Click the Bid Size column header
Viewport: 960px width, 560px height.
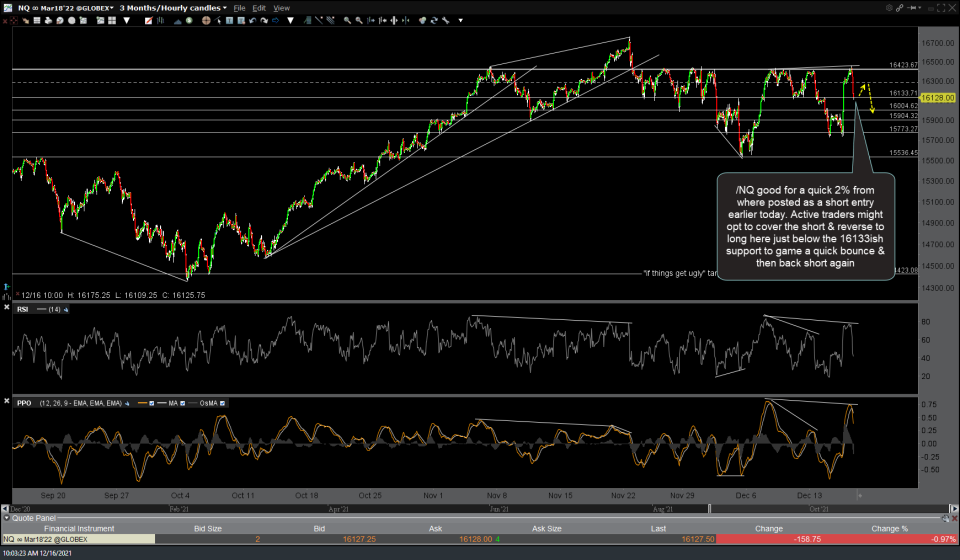pos(208,528)
